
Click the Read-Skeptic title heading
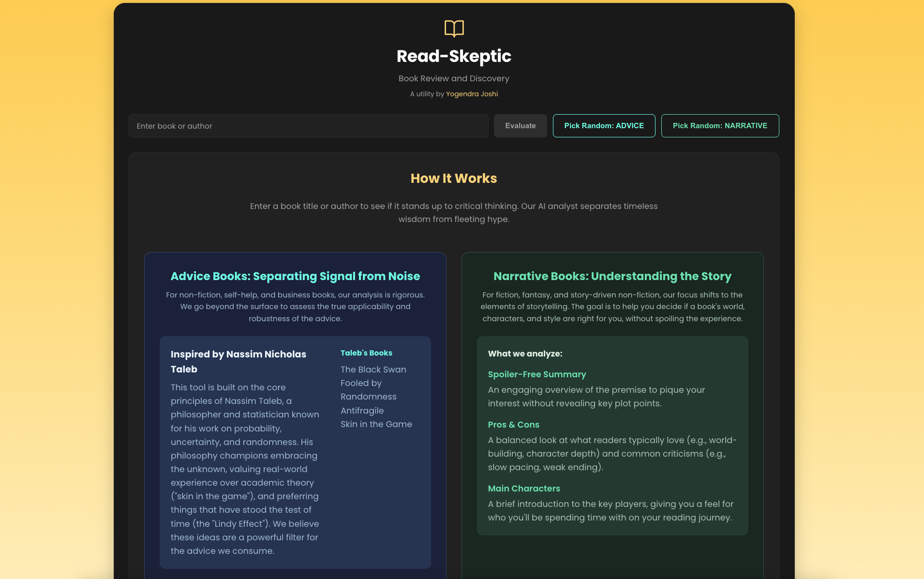tap(454, 56)
